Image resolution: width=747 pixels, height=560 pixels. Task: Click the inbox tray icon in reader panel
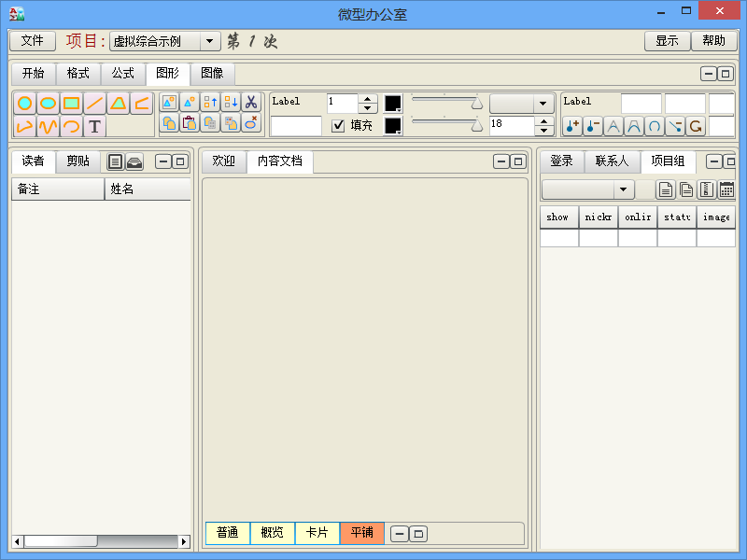[134, 161]
